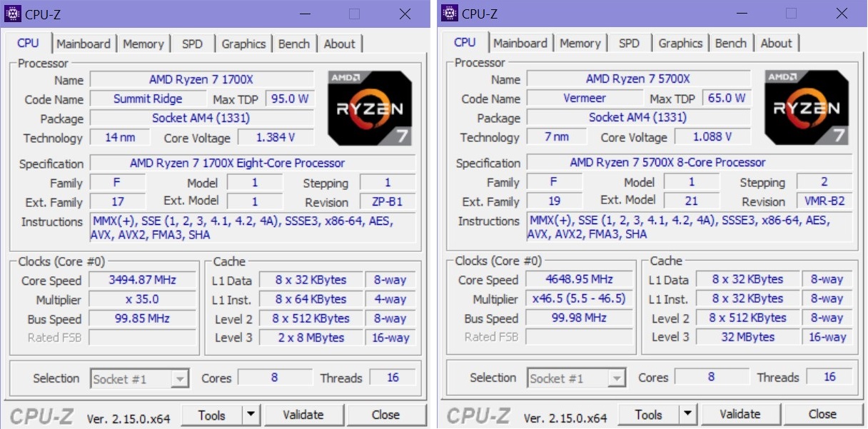Open the About tab in the 5700X window
Screen dimensions: 868x429
point(776,43)
